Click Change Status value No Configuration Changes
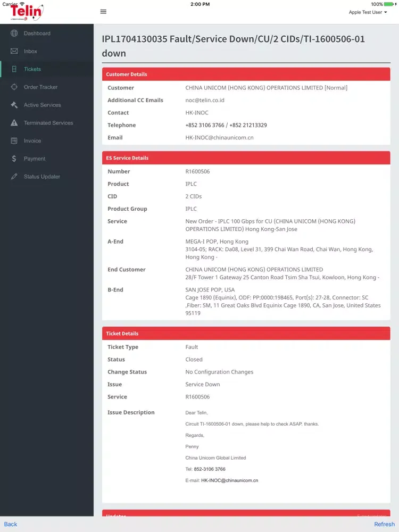 (x=219, y=372)
